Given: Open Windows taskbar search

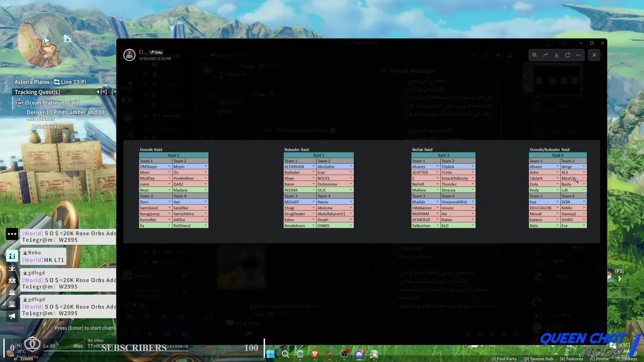Looking at the screenshot, I should (x=285, y=354).
